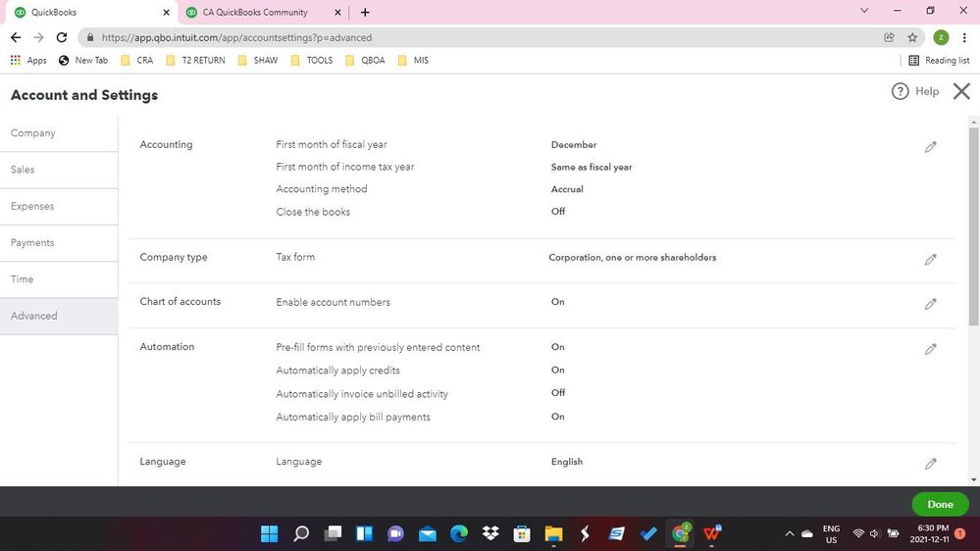
Task: Edit the Automation section pencil icon
Action: 931,349
